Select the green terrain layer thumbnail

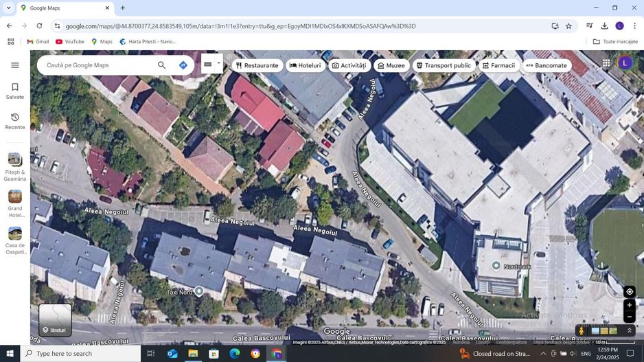point(613,330)
